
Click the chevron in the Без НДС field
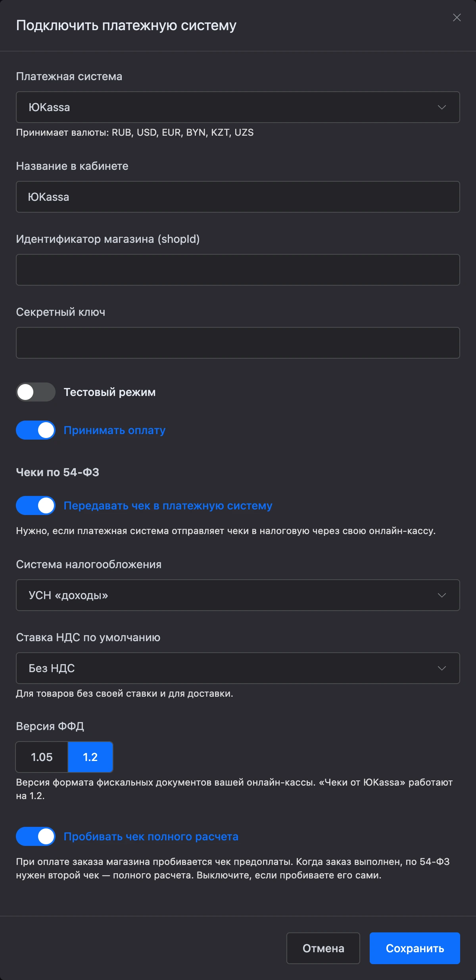(442, 668)
